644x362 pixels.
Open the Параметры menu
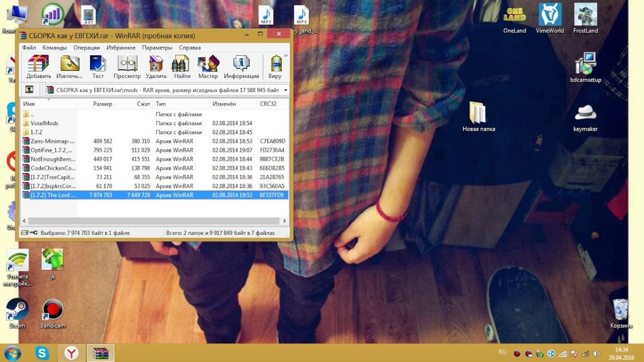(157, 47)
